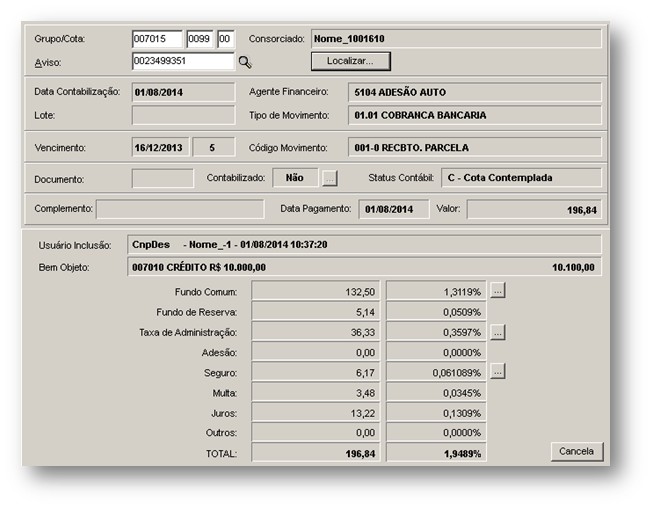Screen dimensions: 652x508
Task: Click Juros amount 13,22
Action: [316, 413]
